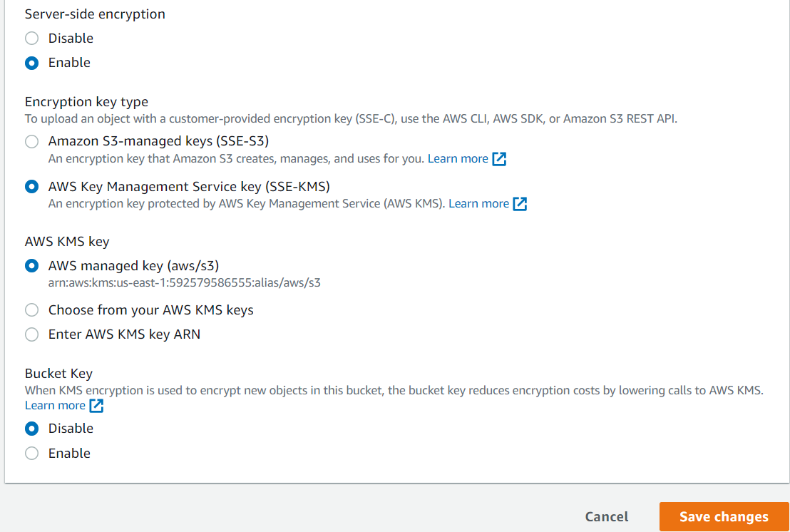Viewport: 790px width, 532px height.
Task: Select the AWS managed key (aws/s3) option
Action: point(31,265)
